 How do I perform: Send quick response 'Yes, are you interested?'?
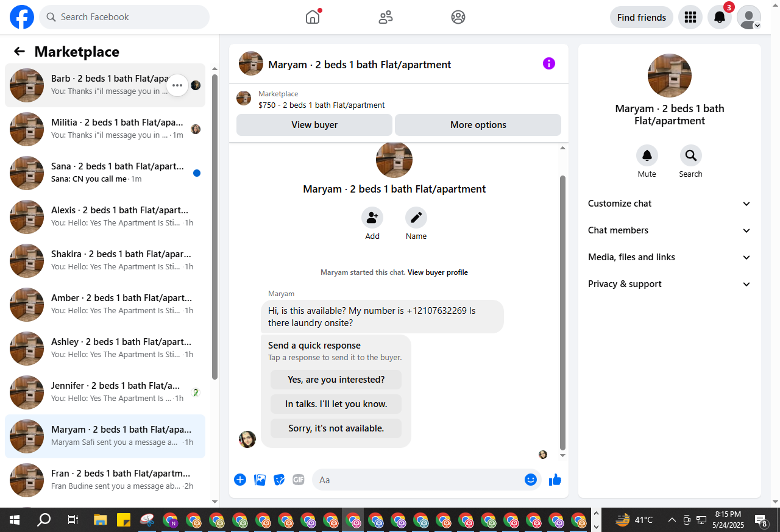336,380
